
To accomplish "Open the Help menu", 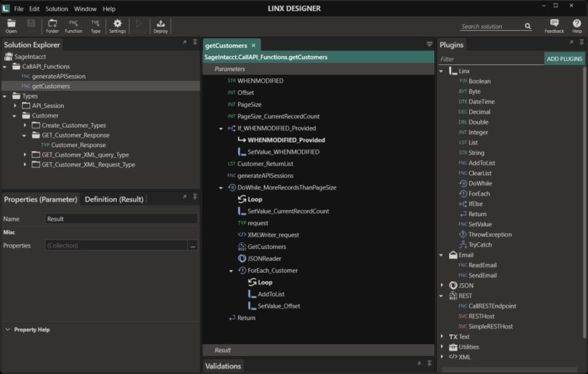I will (x=109, y=9).
